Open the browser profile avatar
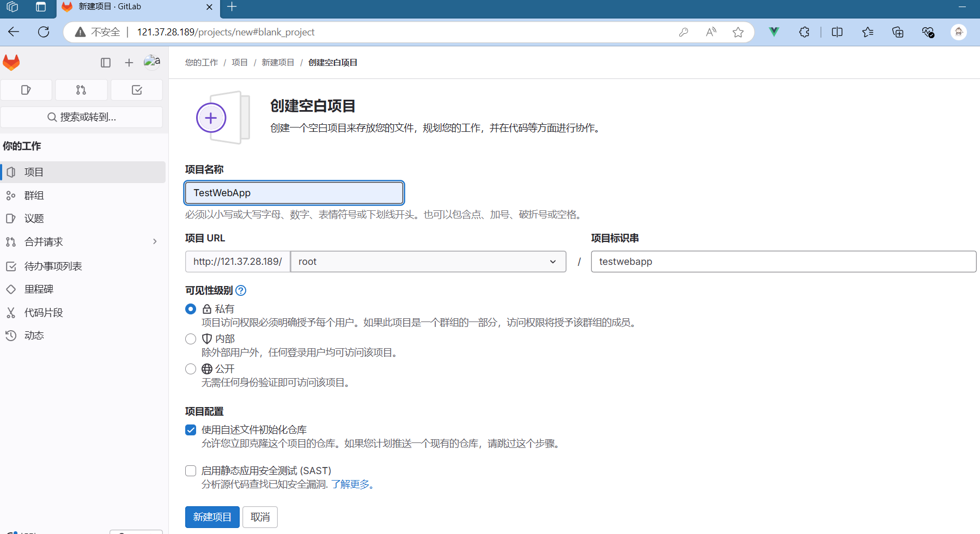980x534 pixels. (x=959, y=32)
